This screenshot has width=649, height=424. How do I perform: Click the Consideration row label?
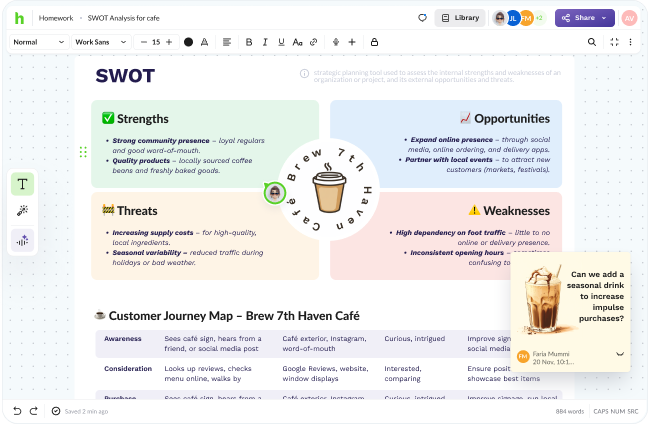[128, 369]
